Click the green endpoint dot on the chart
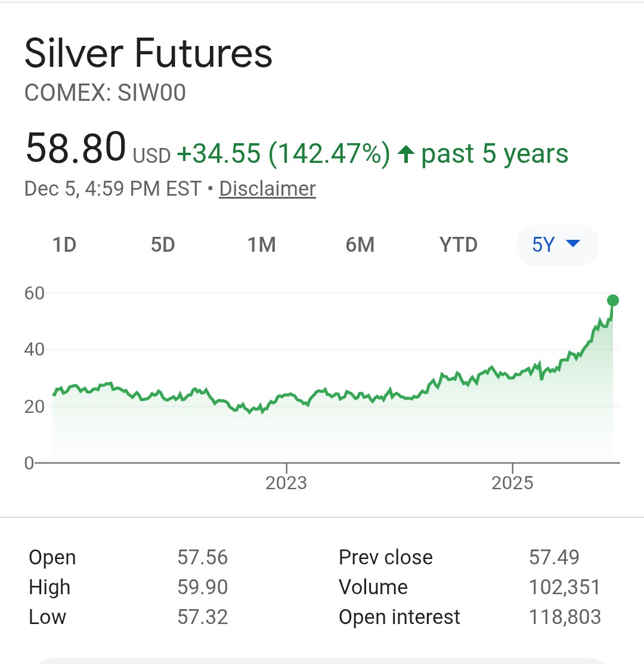The width and height of the screenshot is (644, 664). click(612, 300)
